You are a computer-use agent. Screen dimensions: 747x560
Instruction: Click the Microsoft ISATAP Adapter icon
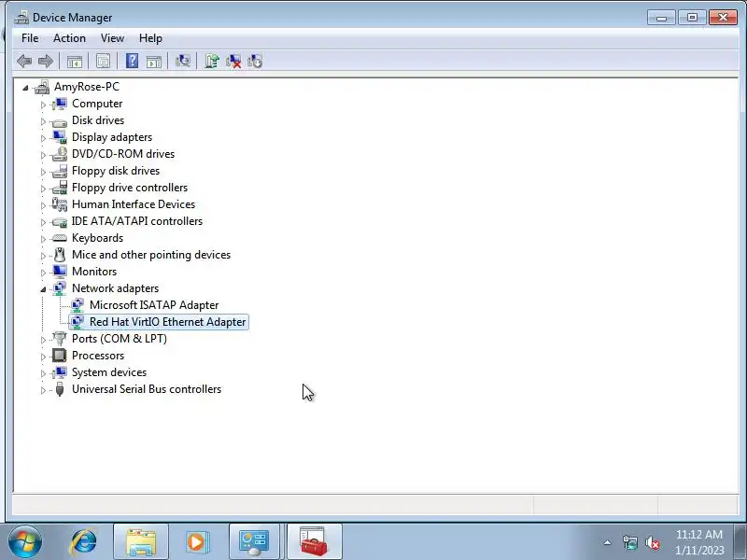point(78,305)
